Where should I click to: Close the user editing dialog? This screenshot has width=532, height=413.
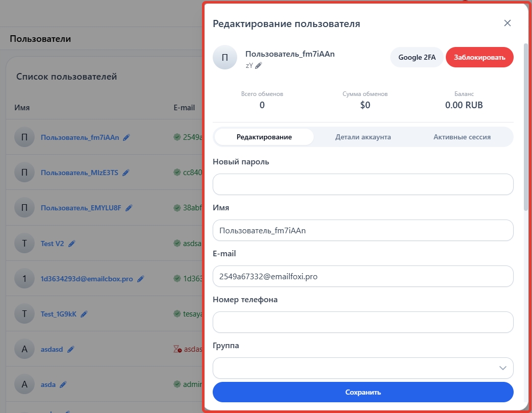[x=507, y=23]
